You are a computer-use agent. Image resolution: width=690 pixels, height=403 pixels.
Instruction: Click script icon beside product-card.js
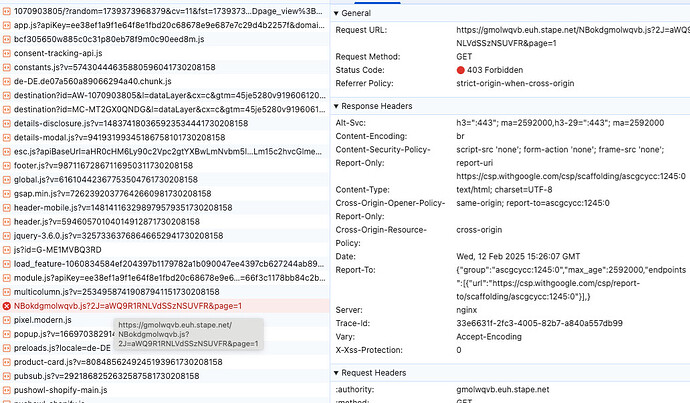[x=7, y=362]
